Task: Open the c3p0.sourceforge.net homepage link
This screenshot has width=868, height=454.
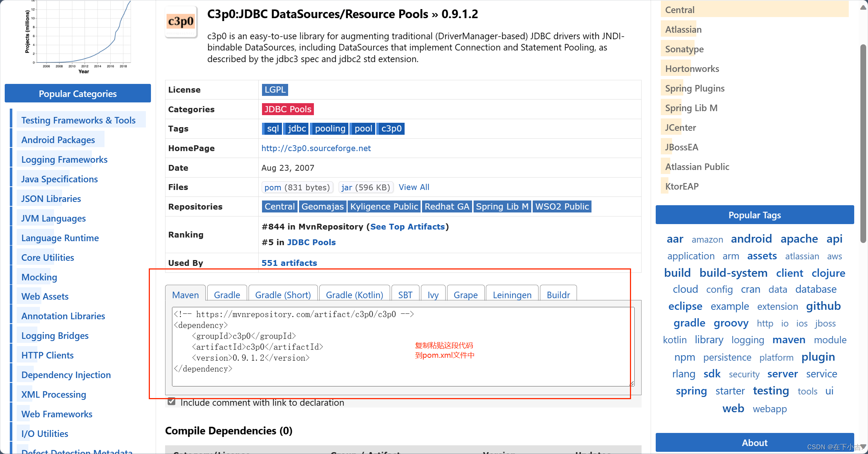Action: (316, 148)
